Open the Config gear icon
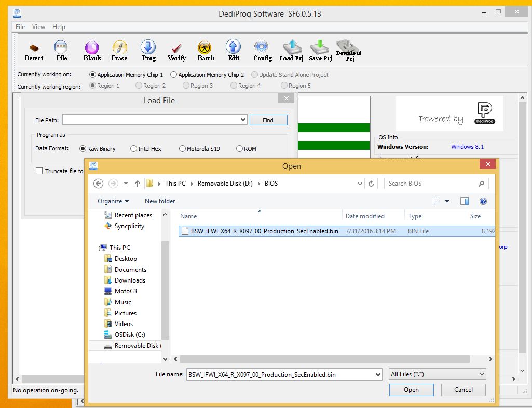Viewport: 532px width, 408px height. click(x=262, y=50)
